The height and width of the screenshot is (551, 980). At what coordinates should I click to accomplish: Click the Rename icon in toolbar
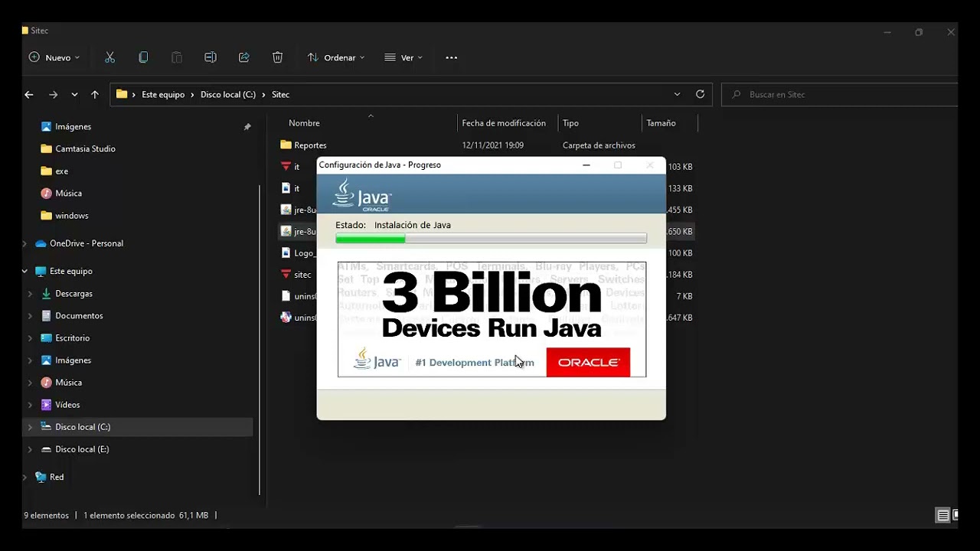pos(211,57)
